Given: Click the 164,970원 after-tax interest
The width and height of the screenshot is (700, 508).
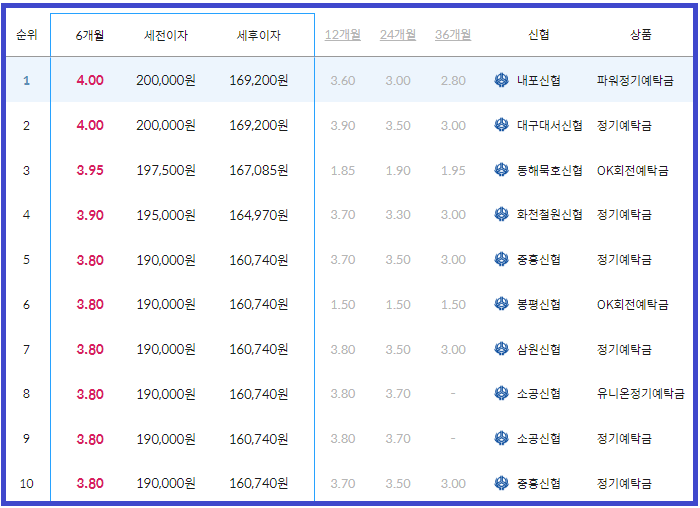Looking at the screenshot, I should [258, 215].
